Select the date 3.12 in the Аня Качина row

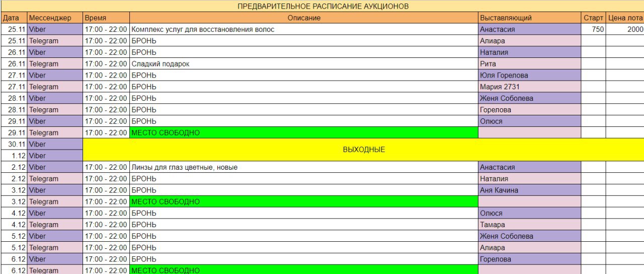(x=14, y=190)
